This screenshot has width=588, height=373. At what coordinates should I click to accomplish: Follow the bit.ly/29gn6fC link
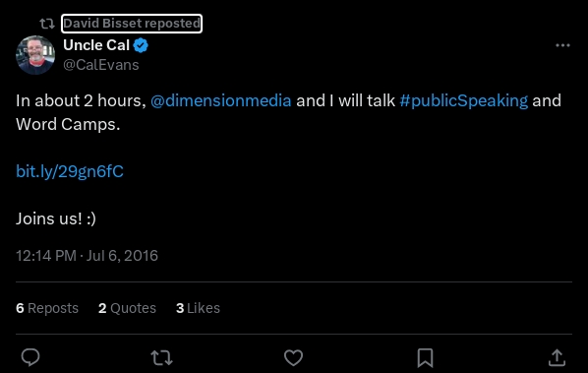click(x=70, y=171)
